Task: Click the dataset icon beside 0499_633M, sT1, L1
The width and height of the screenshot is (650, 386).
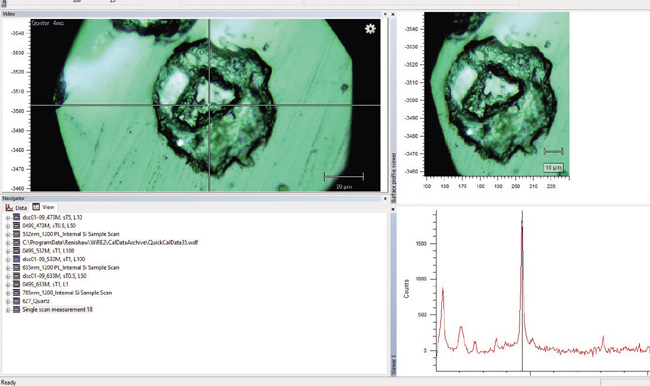Action: tap(17, 284)
